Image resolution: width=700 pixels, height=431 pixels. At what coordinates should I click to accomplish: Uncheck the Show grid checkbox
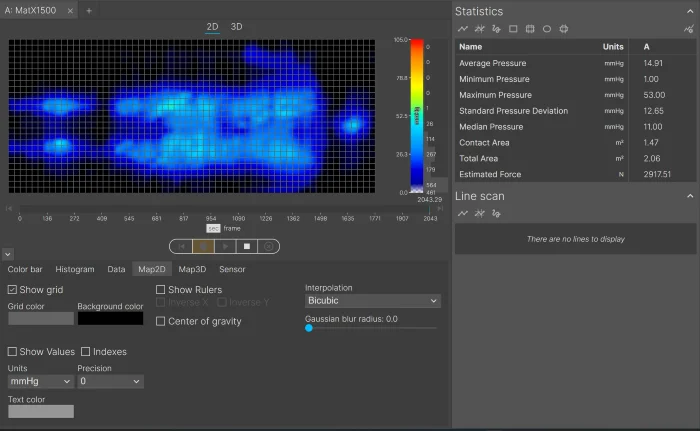click(x=13, y=290)
